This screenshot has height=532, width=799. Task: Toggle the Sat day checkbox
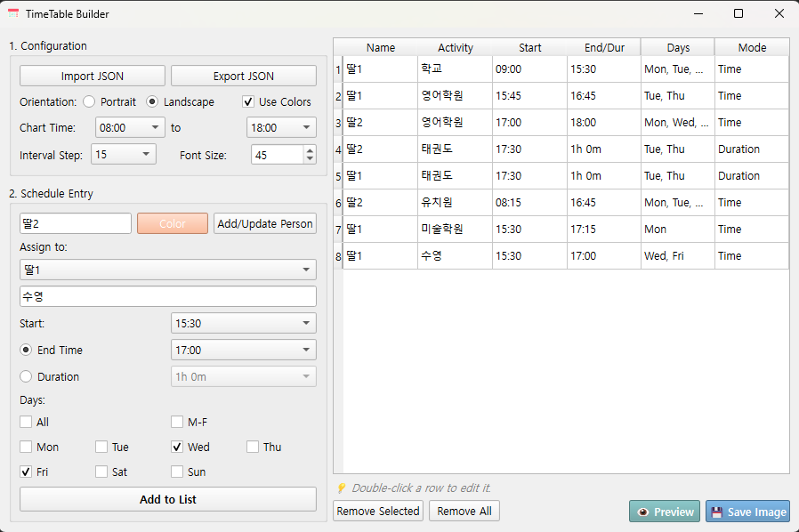pyautogui.click(x=101, y=472)
